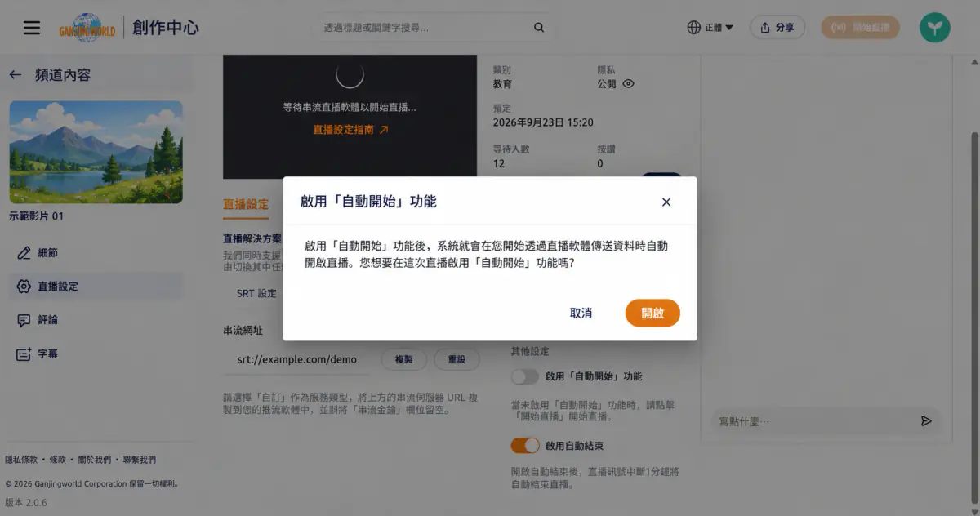Open the 評論 sidebar item
The width and height of the screenshot is (980, 516).
pyautogui.click(x=96, y=320)
